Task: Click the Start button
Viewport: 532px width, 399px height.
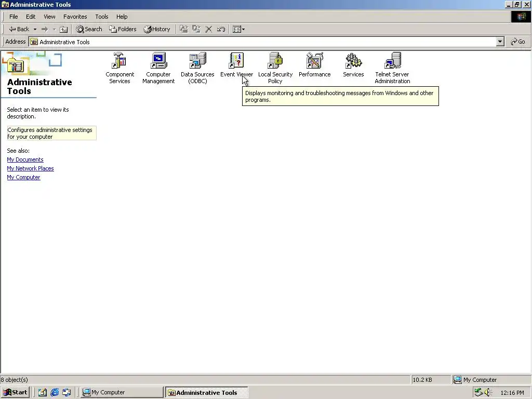Action: (x=15, y=392)
